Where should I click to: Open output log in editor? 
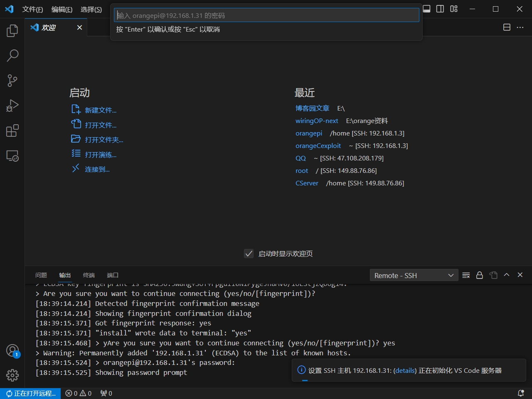pos(493,275)
